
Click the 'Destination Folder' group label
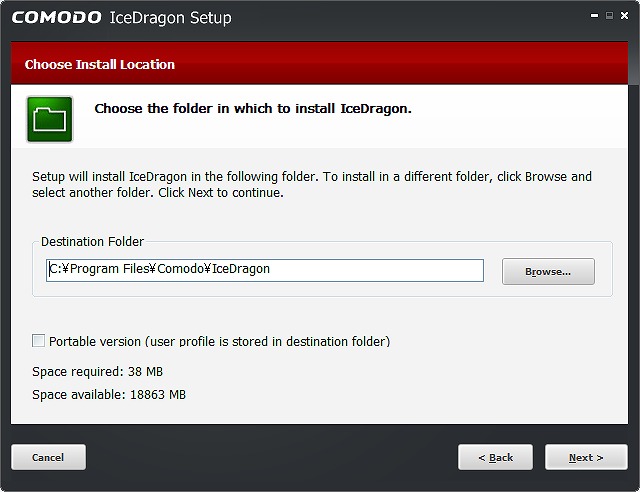pyautogui.click(x=93, y=242)
